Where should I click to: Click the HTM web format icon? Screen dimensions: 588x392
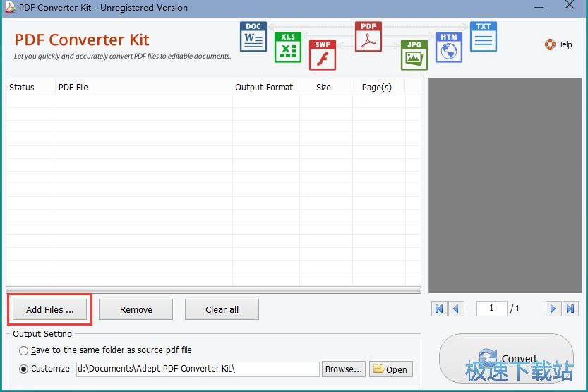(x=449, y=47)
